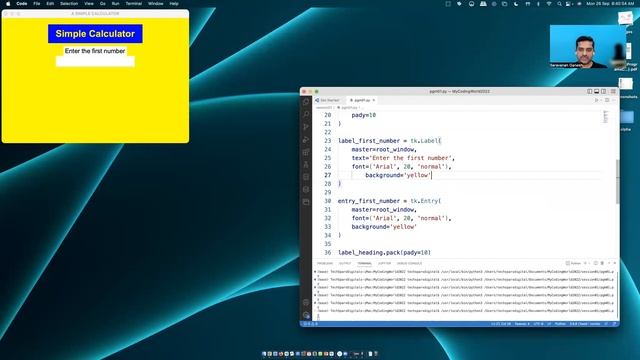Open the Edit menu in menu bar

coord(50,4)
